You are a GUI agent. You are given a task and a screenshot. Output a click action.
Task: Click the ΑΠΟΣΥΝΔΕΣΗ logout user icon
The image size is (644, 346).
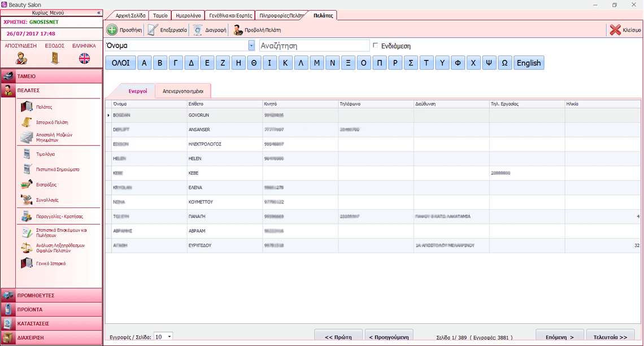pos(21,58)
